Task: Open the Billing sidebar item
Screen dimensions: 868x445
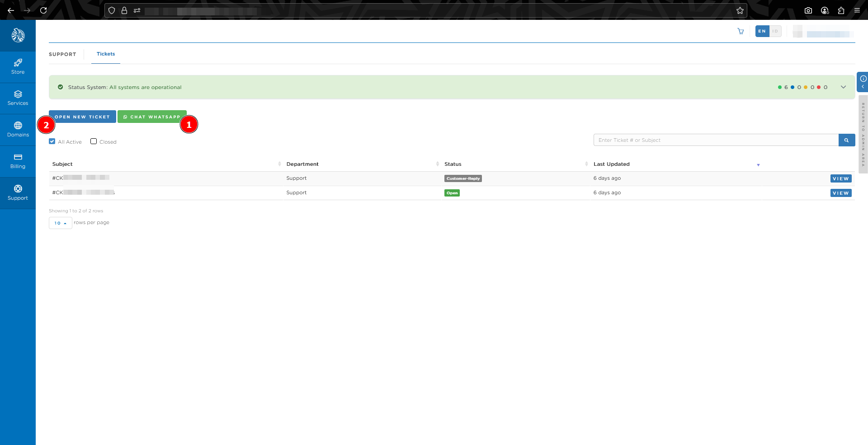Action: pyautogui.click(x=18, y=161)
